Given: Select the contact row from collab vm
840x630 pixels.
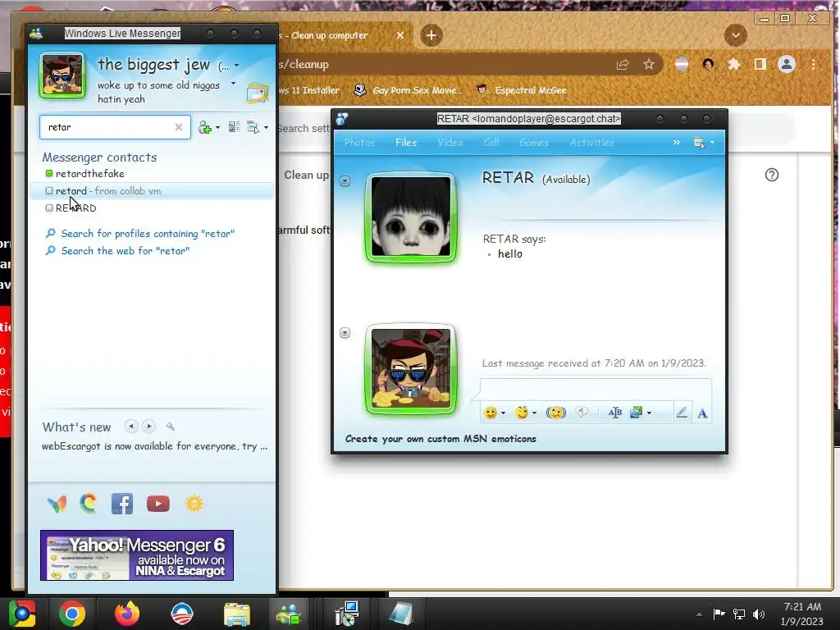Looking at the screenshot, I should click(152, 190).
